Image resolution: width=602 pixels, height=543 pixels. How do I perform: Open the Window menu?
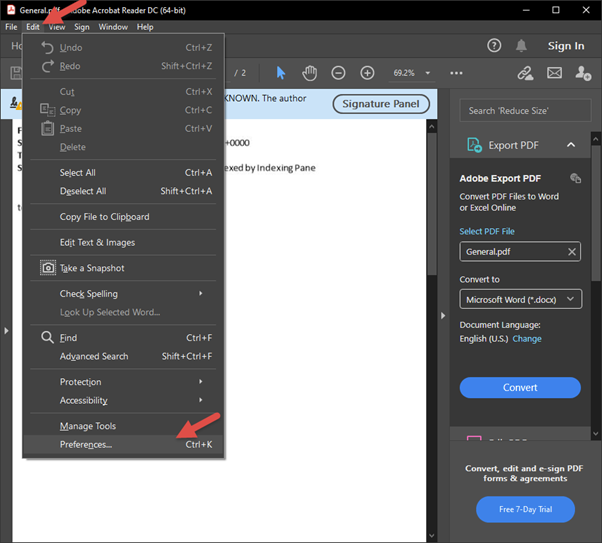(x=113, y=27)
